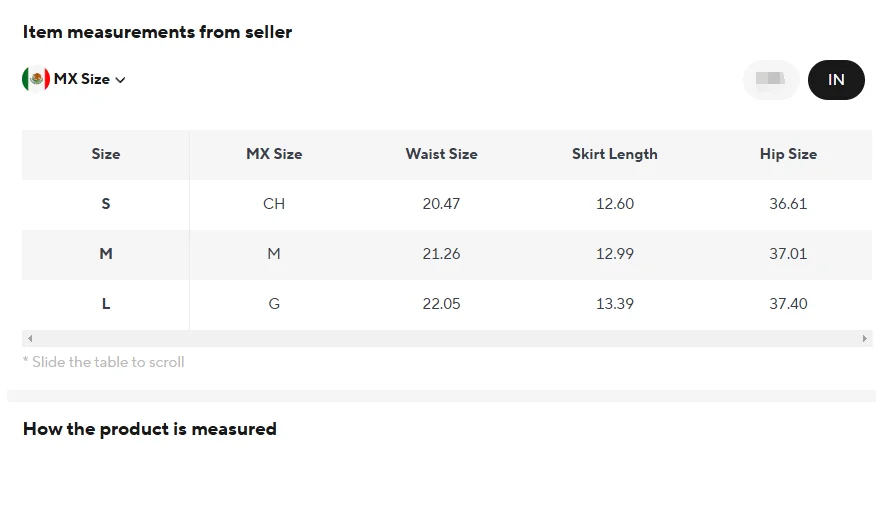The height and width of the screenshot is (507, 876).
Task: Select the Size column header
Action: pyautogui.click(x=106, y=154)
